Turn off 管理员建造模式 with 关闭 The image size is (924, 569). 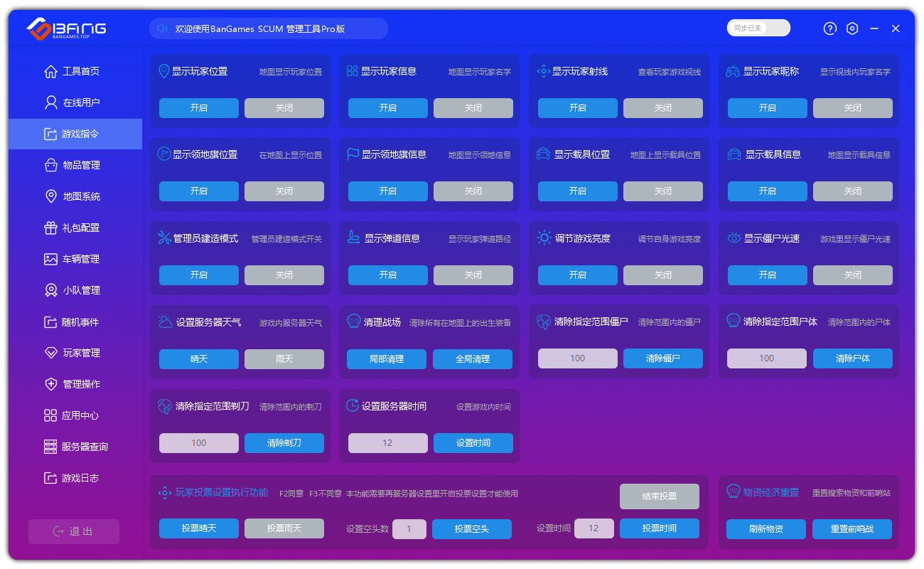284,275
